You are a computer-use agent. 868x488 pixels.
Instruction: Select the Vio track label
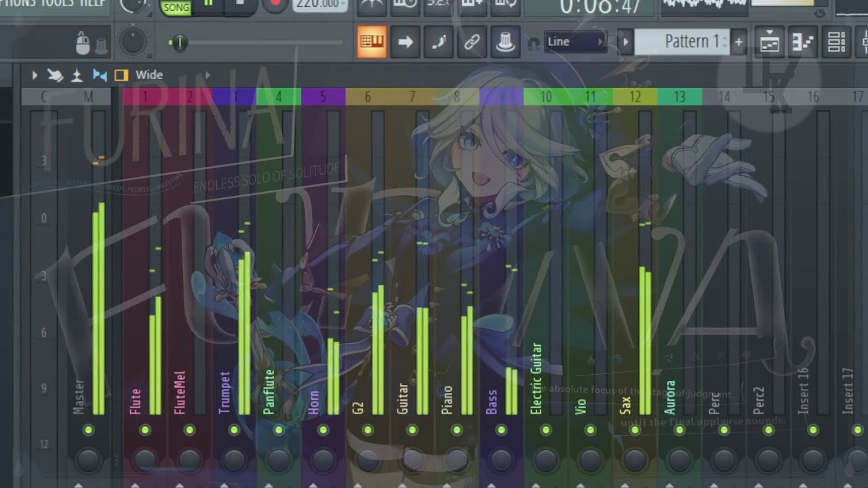click(581, 407)
